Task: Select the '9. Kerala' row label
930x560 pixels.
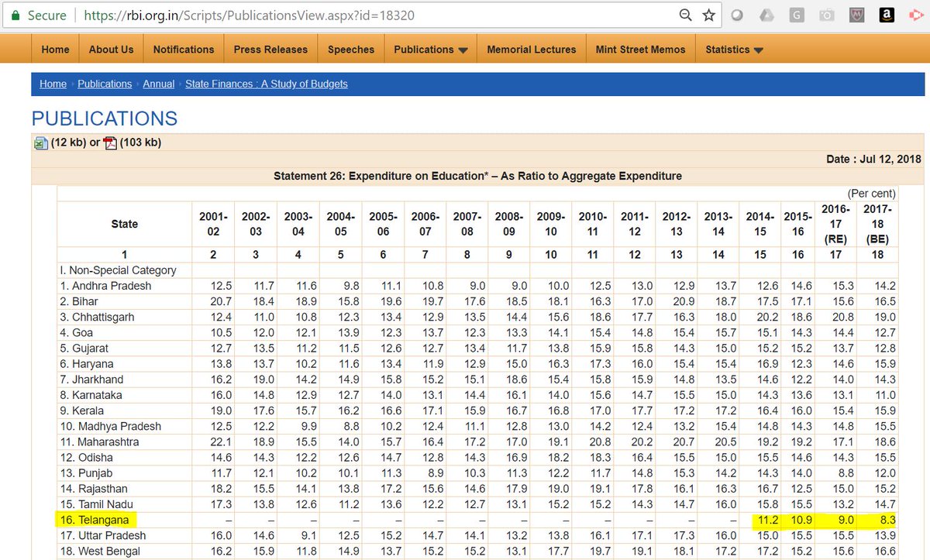Action: [81, 411]
